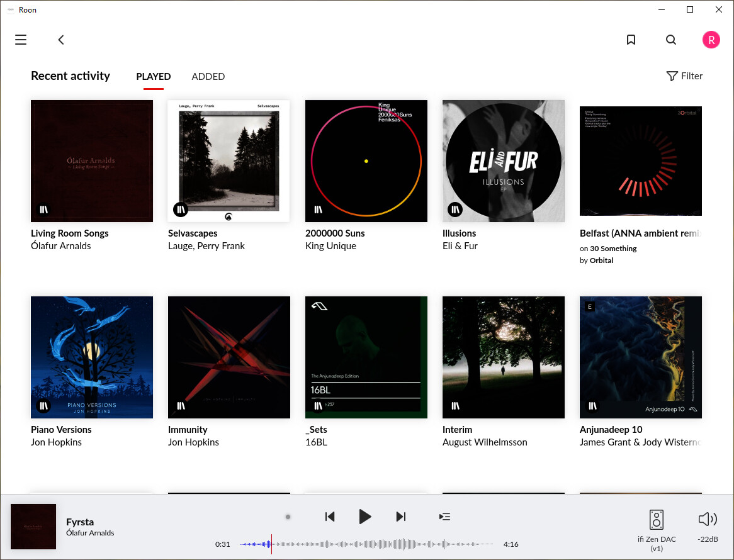This screenshot has width=734, height=560.
Task: Open artist Lauge, Perry Frank
Action: [x=206, y=245]
